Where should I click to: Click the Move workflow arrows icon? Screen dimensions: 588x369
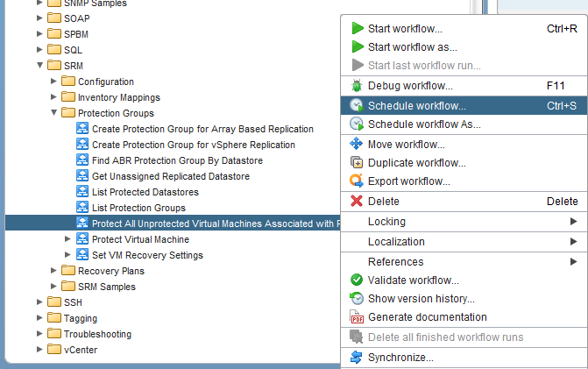(x=357, y=145)
